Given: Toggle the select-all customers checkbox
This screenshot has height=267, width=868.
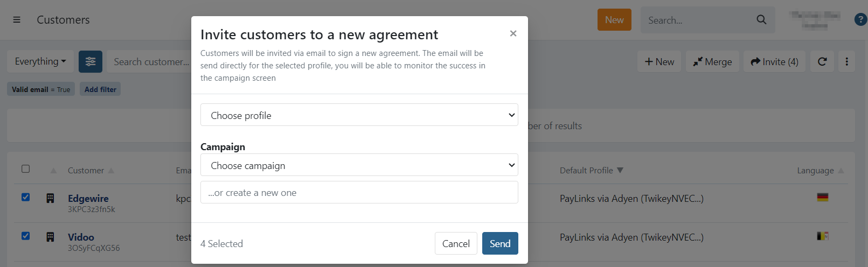Looking at the screenshot, I should tap(25, 169).
